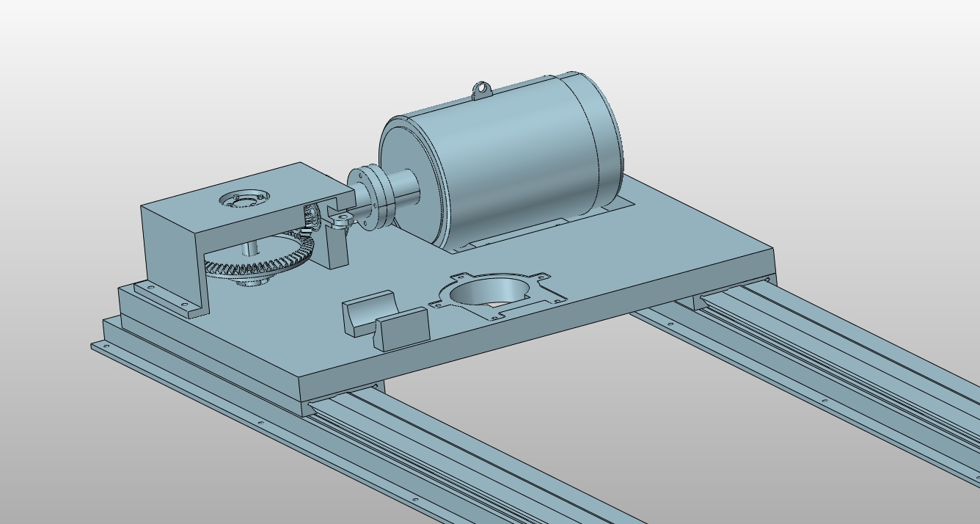980x524 pixels.
Task: Pick the rear V-block cradle piece
Action: click(x=369, y=313)
